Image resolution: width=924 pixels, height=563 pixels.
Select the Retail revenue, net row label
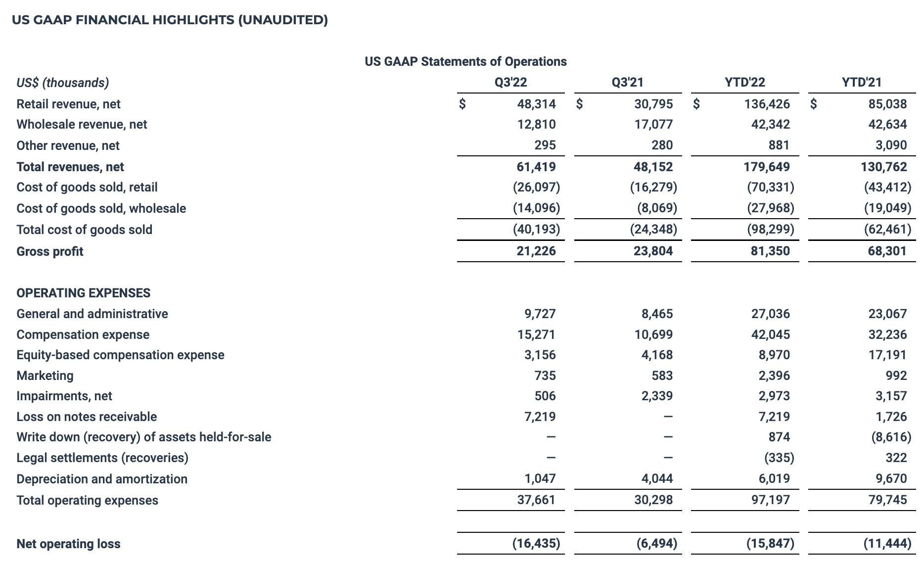(68, 104)
